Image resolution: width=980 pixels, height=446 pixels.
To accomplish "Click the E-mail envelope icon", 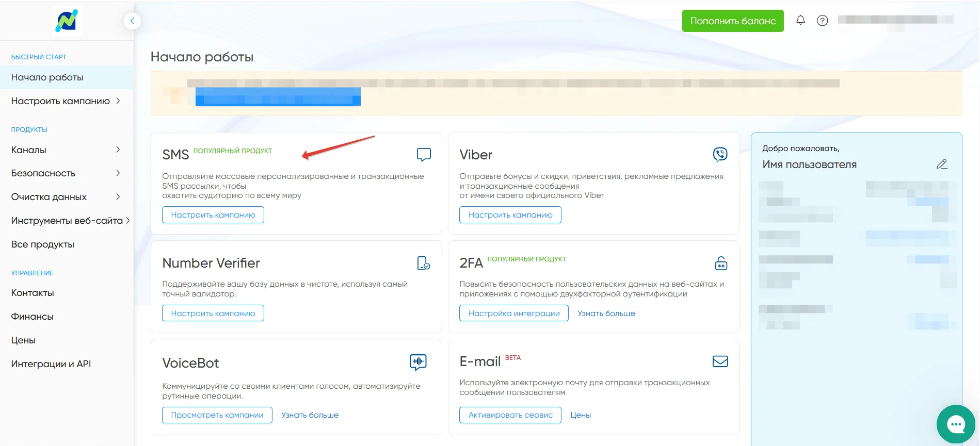I will coord(720,361).
